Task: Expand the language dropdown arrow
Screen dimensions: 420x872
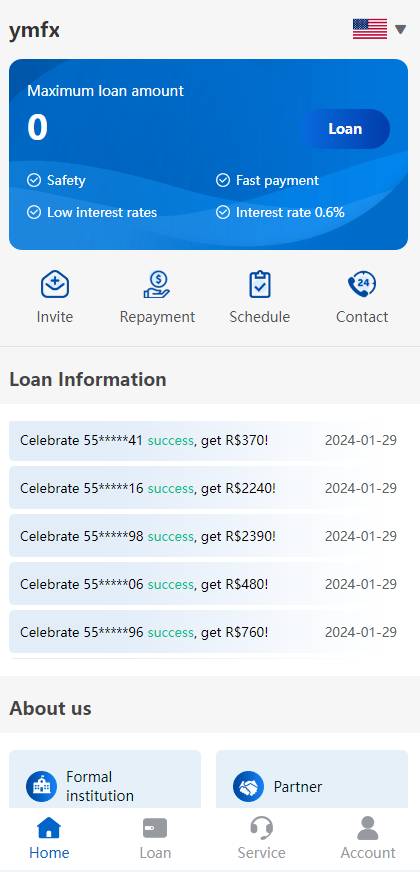Action: coord(401,29)
